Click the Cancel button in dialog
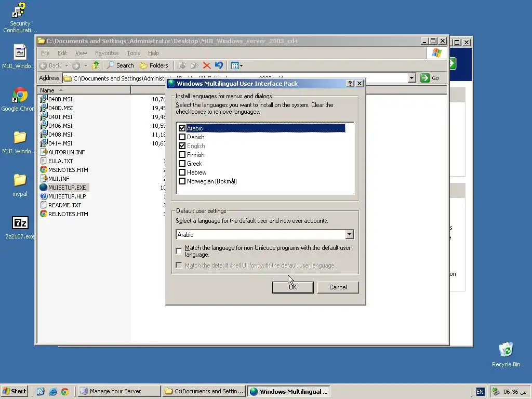 pos(338,287)
